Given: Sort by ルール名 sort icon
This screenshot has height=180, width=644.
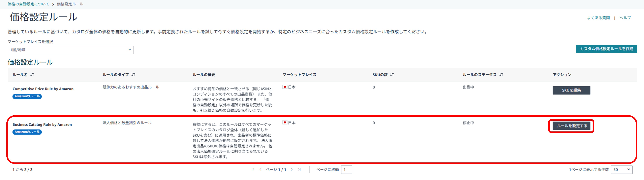Looking at the screenshot, I should 32,74.
